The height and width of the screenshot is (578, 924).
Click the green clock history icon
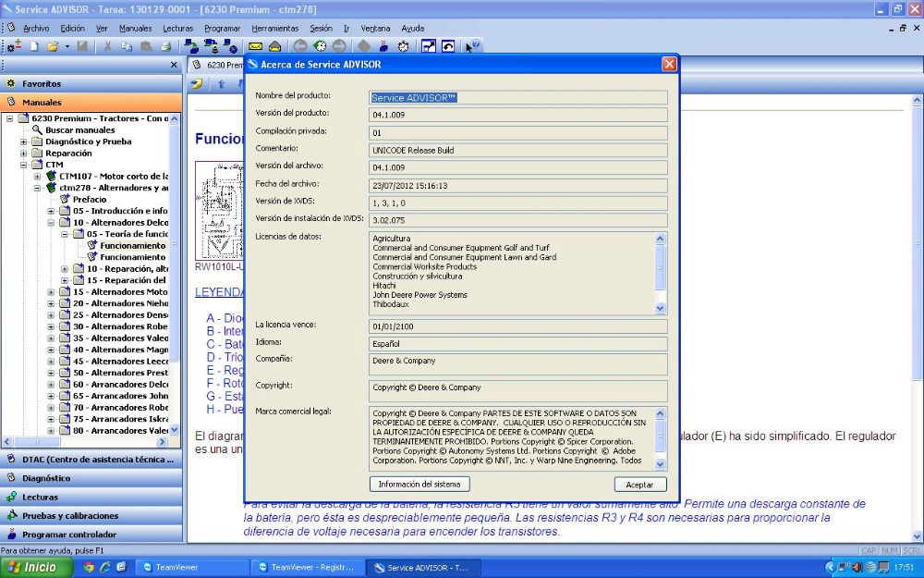320,46
